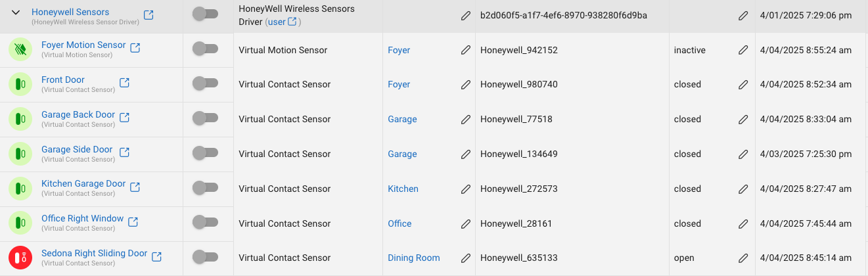Toggle the Garage Side Door disable switch
Image resolution: width=868 pixels, height=276 pixels.
point(205,152)
